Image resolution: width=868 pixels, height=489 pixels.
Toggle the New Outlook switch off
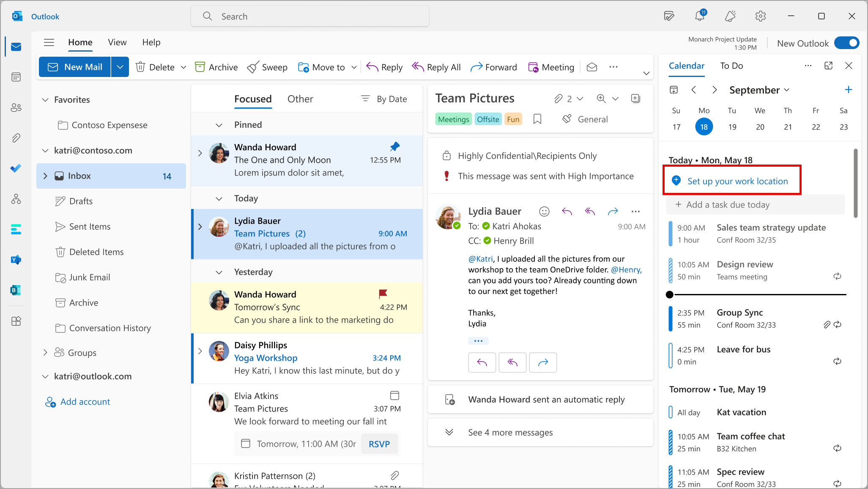(x=846, y=43)
